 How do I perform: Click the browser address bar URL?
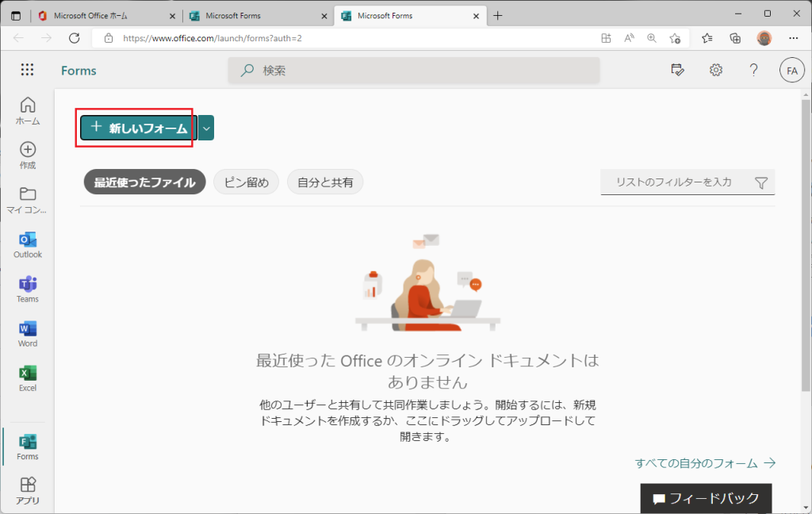(213, 38)
